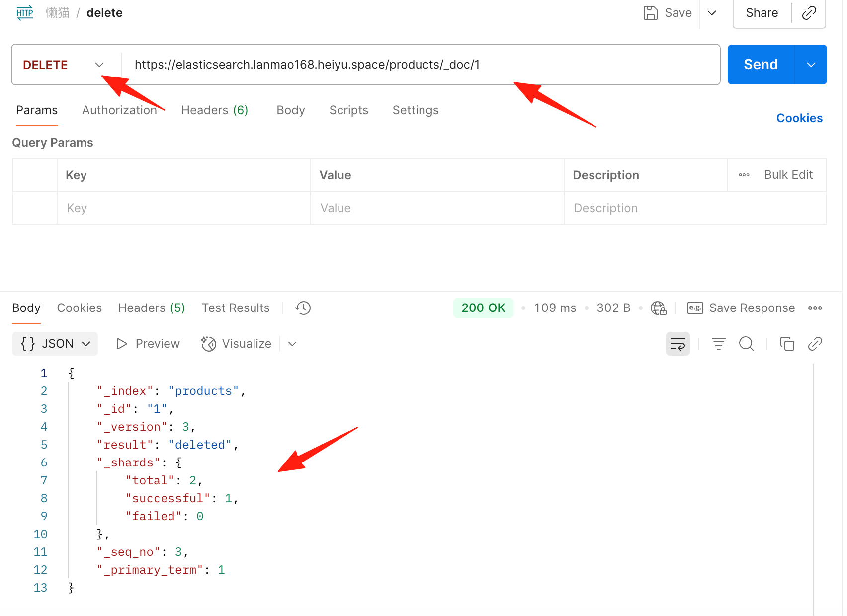The width and height of the screenshot is (847, 616).
Task: Click the "successful": 1 line
Action: [x=182, y=498]
